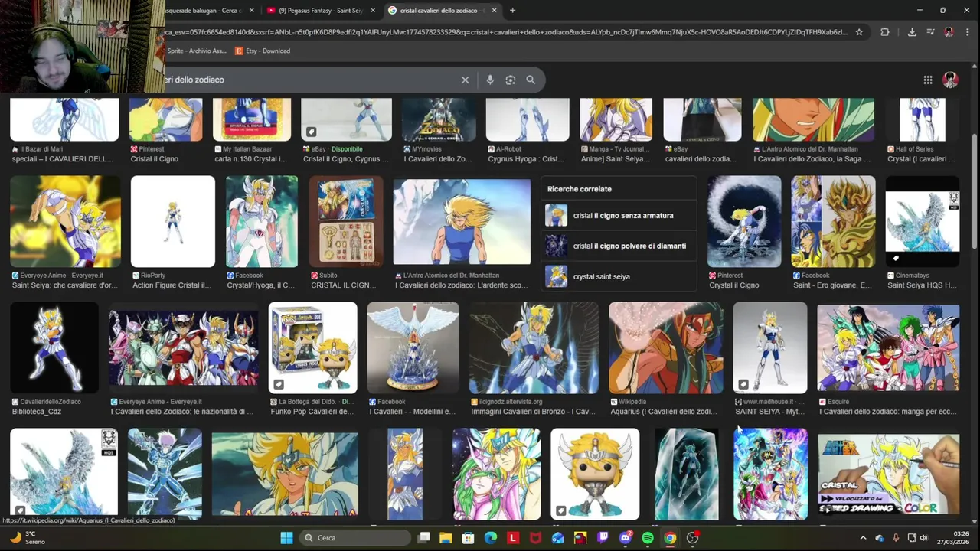Open the McAfee shield taskbar icon
Screen dimensions: 980x551
point(535,538)
